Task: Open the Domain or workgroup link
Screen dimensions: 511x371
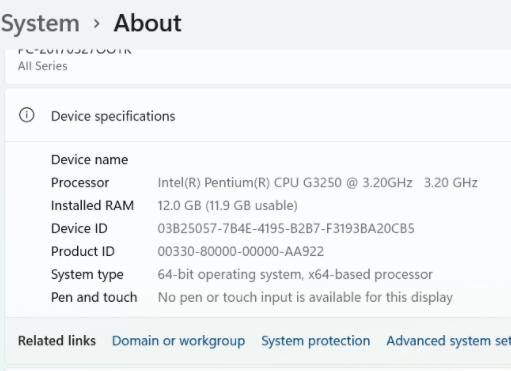Action: (x=178, y=341)
